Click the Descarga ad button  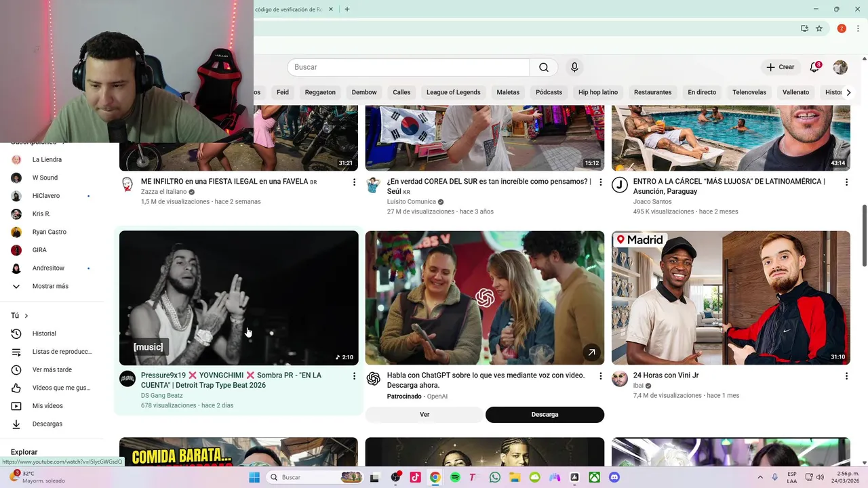click(545, 415)
